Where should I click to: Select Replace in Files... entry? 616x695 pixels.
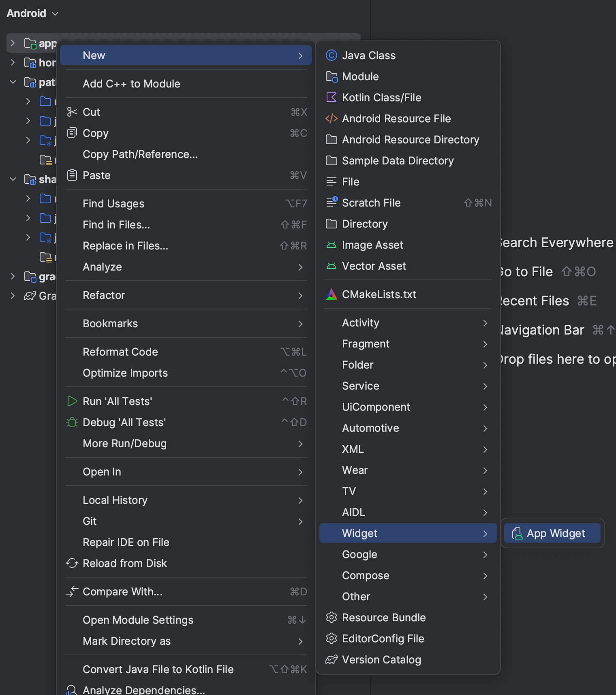pyautogui.click(x=186, y=246)
